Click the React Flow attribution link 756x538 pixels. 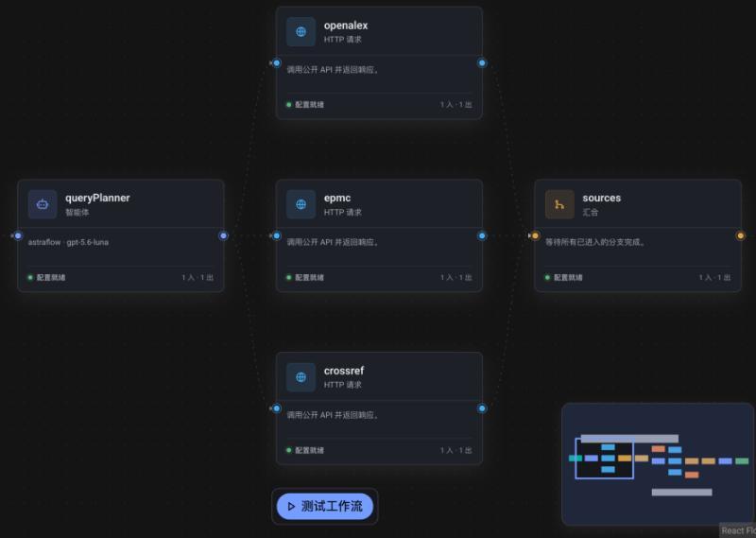[x=738, y=530]
